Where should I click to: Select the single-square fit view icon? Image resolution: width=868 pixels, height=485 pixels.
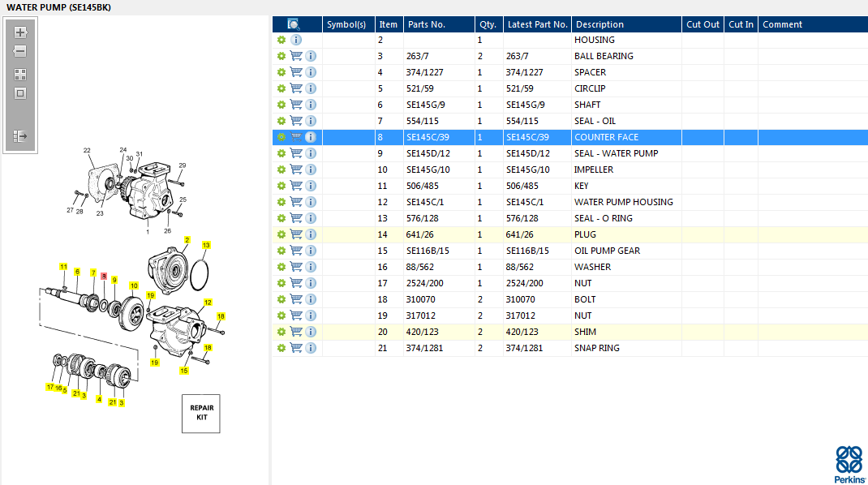(x=20, y=93)
